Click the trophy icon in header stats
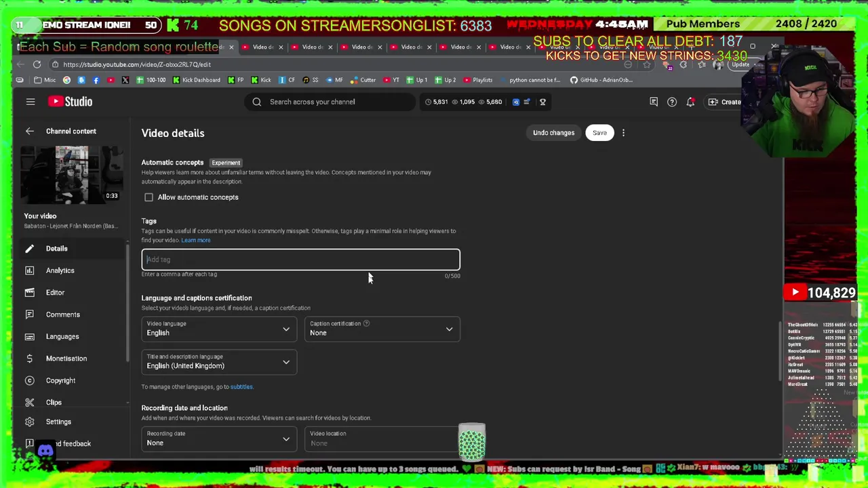The width and height of the screenshot is (868, 488). pyautogui.click(x=542, y=102)
